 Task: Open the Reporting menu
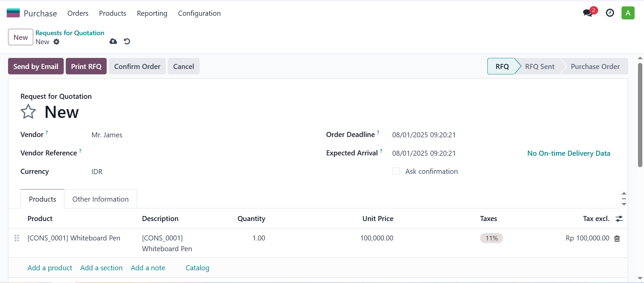152,13
